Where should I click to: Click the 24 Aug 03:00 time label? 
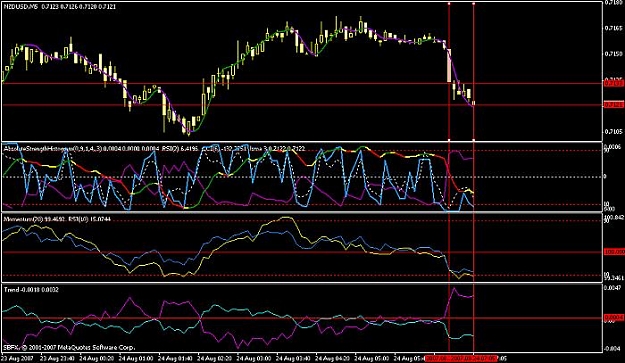(x=253, y=358)
